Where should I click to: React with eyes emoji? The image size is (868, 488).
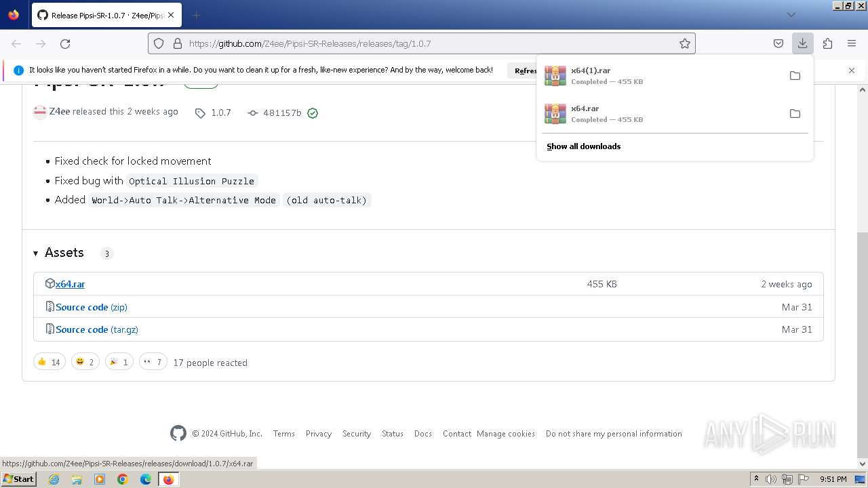(153, 362)
